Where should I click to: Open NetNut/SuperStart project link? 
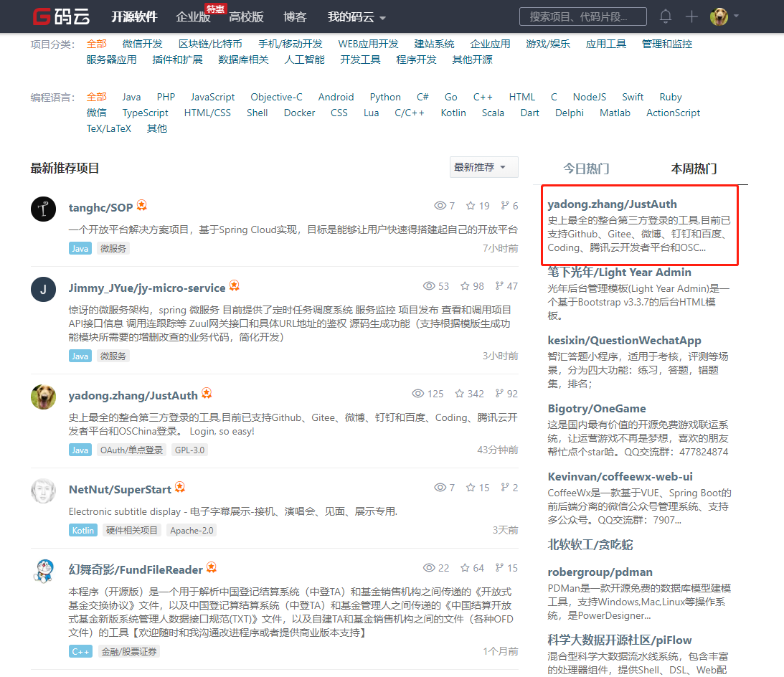[x=120, y=490]
